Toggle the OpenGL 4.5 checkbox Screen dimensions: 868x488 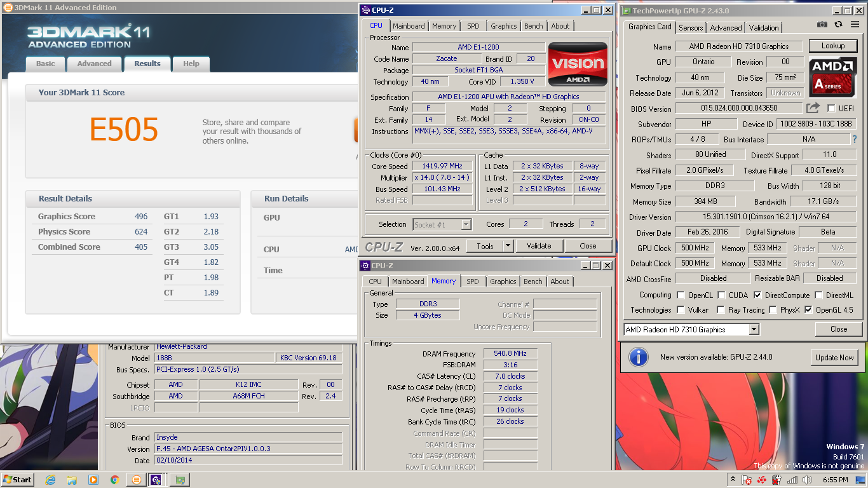click(808, 310)
